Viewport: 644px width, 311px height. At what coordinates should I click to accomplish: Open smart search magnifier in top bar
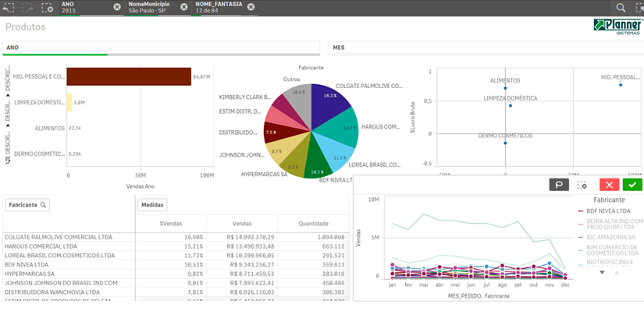coord(621,7)
